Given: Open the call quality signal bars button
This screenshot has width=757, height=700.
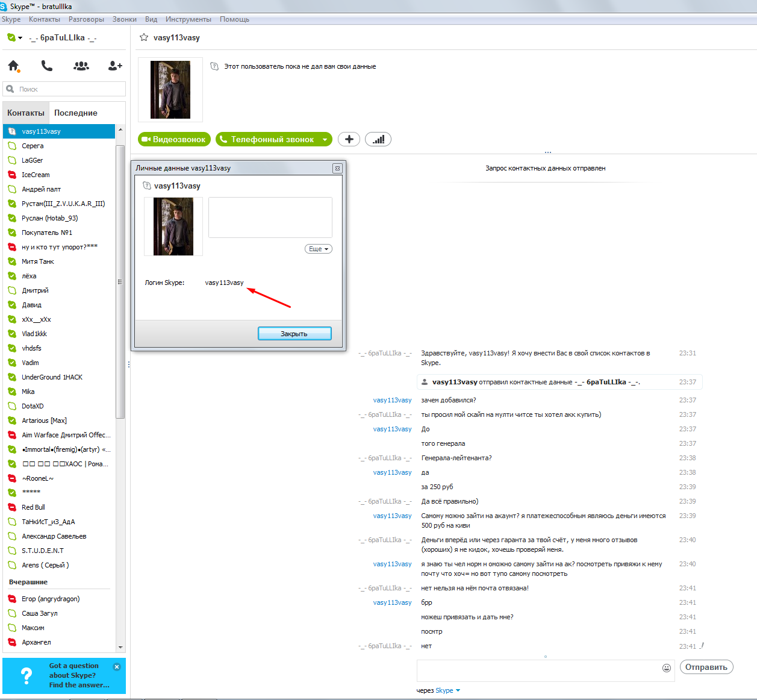Looking at the screenshot, I should coord(378,139).
